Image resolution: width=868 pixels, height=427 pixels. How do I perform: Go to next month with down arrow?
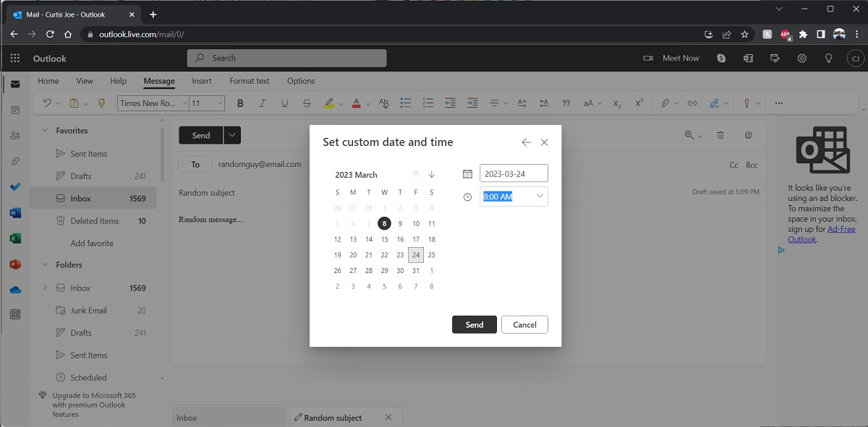432,175
